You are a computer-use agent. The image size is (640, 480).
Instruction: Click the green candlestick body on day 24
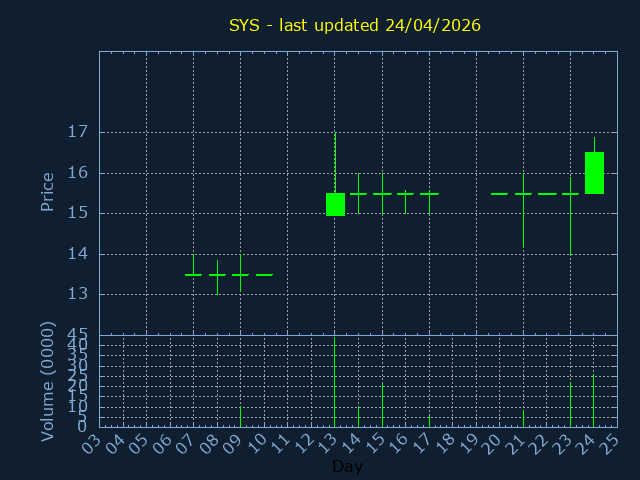[594, 173]
